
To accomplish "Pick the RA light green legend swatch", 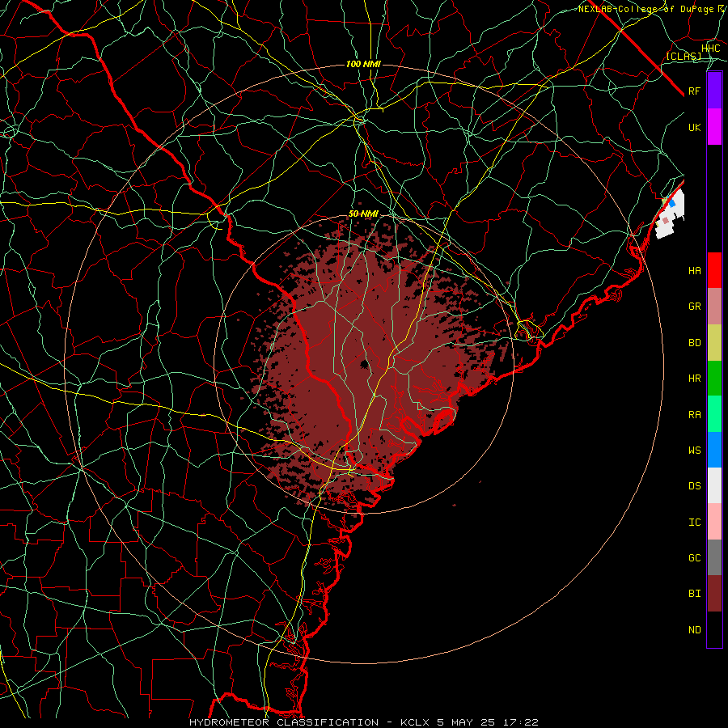I will (x=714, y=414).
